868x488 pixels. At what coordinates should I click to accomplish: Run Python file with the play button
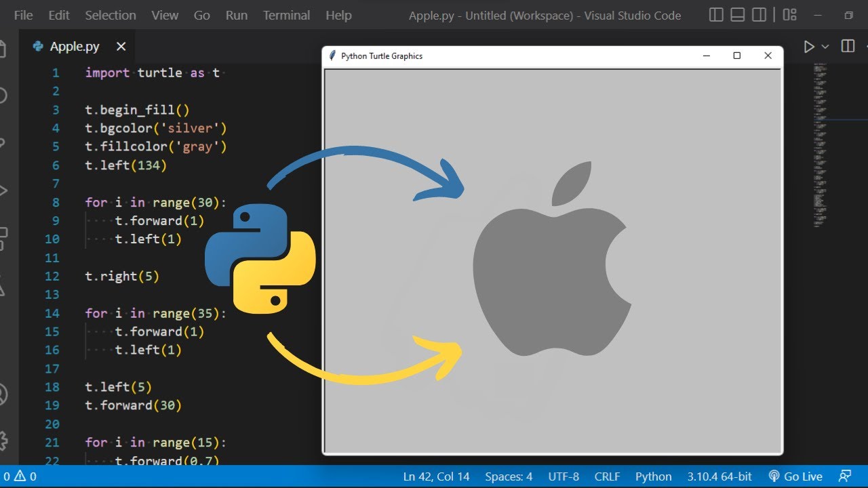tap(808, 46)
